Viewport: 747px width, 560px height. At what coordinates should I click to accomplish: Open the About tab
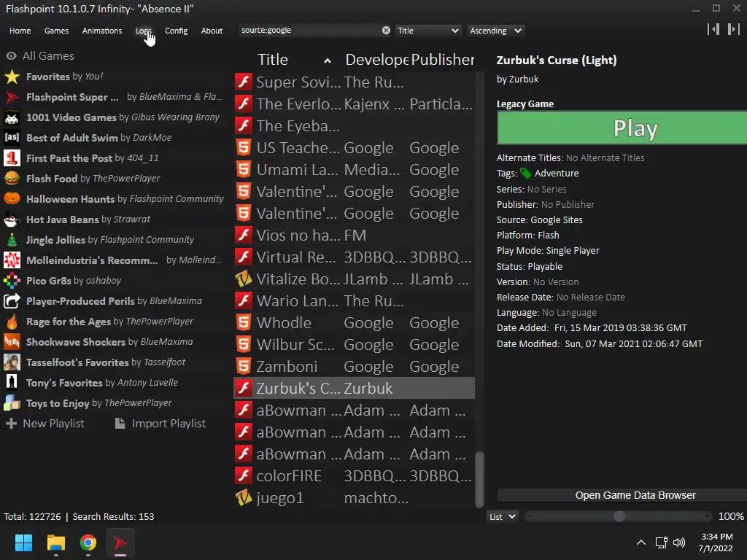point(212,31)
